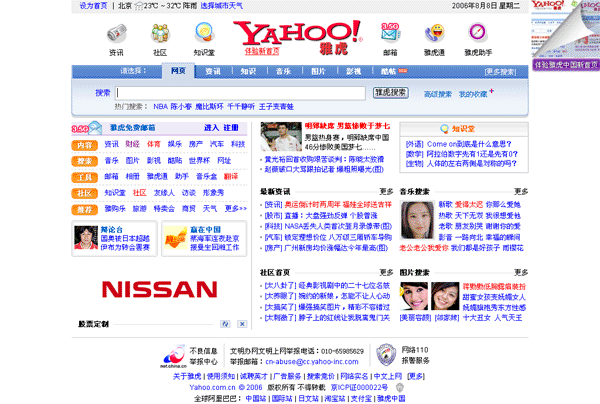Switch to the 图片 search tab
Viewport: 600px width, 404px height.
click(x=318, y=72)
